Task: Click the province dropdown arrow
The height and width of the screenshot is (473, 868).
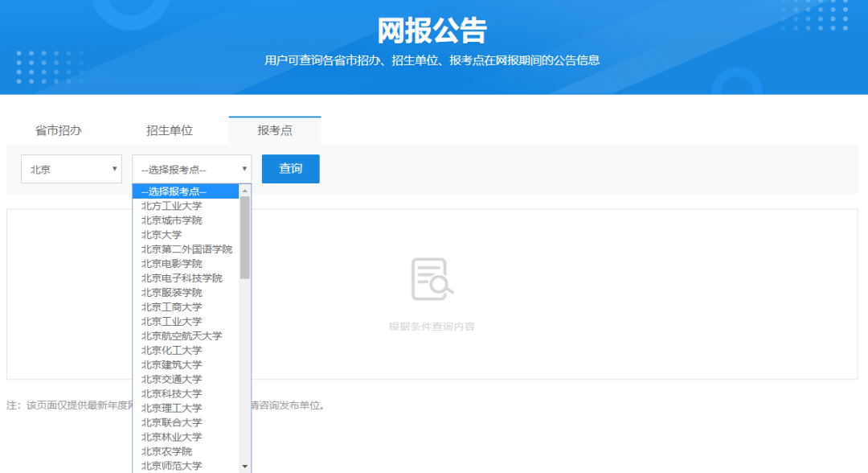Action: (115, 168)
